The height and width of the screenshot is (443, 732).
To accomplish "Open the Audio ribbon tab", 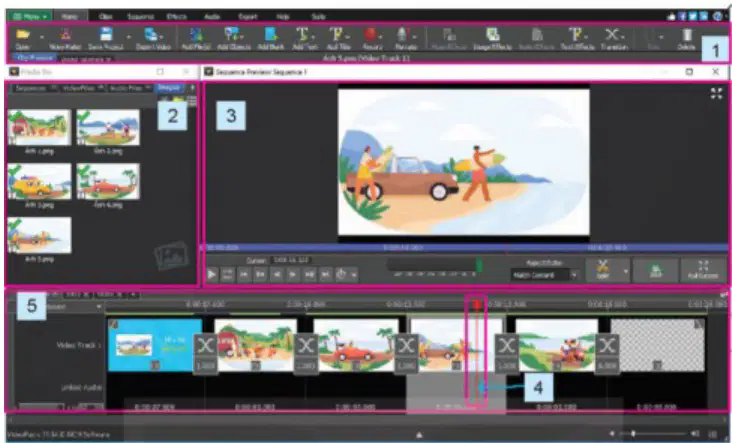I will 212,16.
